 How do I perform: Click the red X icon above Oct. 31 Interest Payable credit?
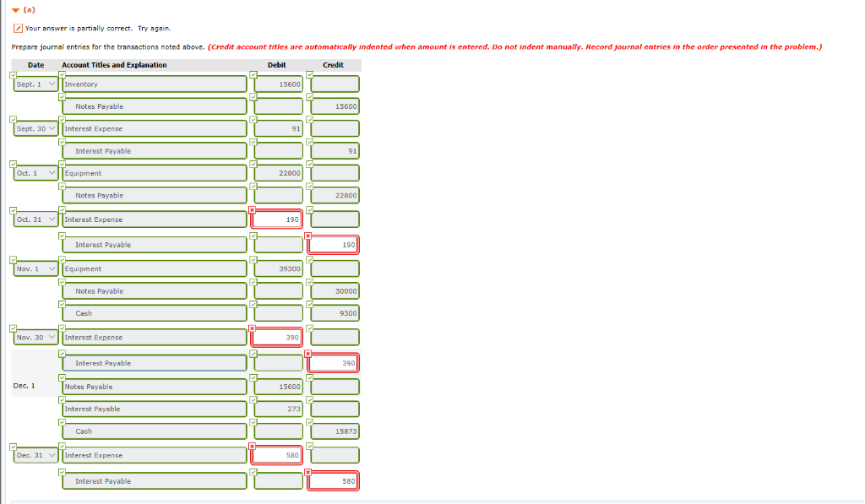[x=310, y=236]
